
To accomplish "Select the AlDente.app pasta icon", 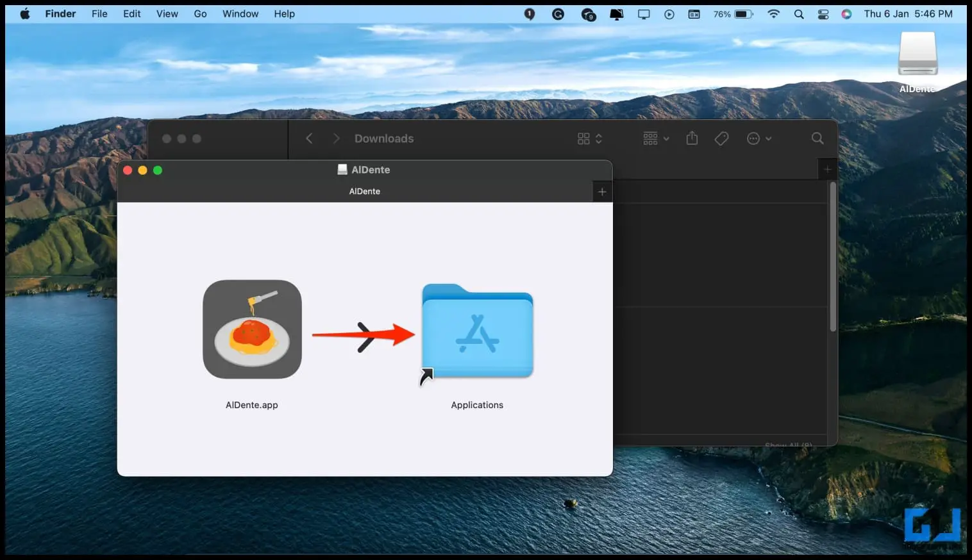I will coord(252,329).
